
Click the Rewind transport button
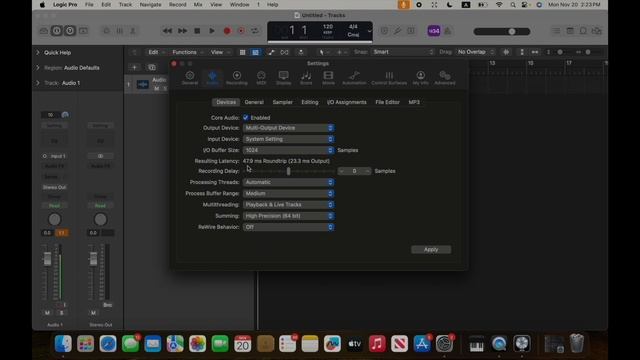point(167,31)
